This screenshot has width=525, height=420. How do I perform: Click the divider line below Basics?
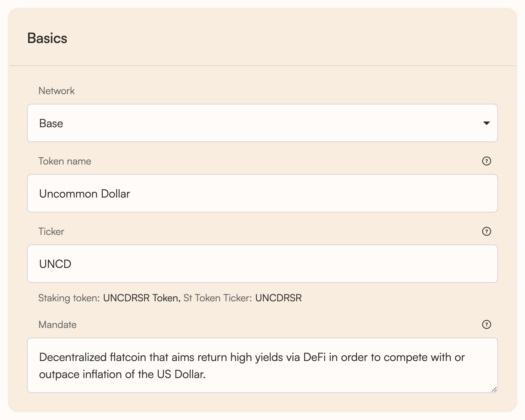pyautogui.click(x=262, y=66)
